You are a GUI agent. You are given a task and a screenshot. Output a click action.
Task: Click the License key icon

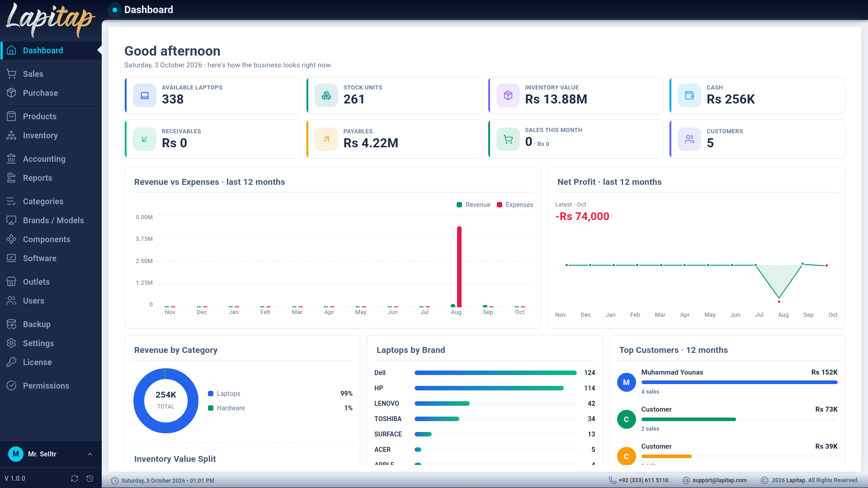(x=11, y=362)
